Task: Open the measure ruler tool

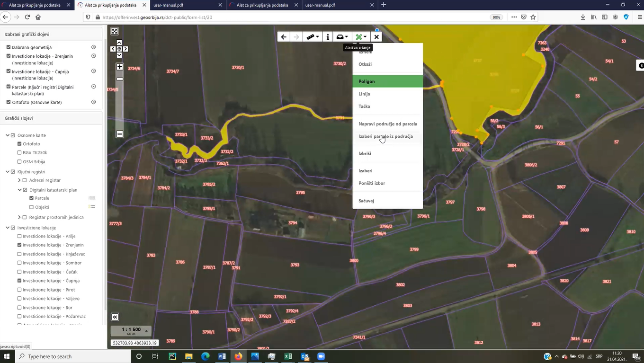Action: (x=312, y=37)
